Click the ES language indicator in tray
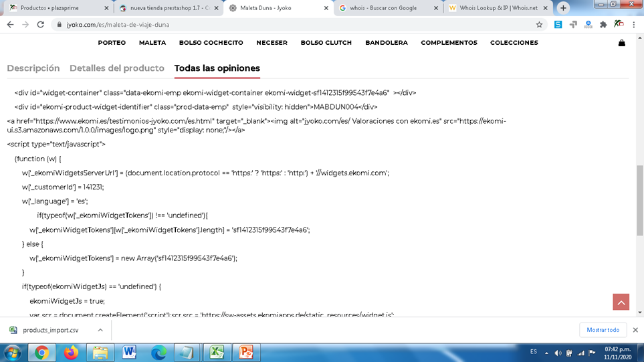 pyautogui.click(x=534, y=352)
